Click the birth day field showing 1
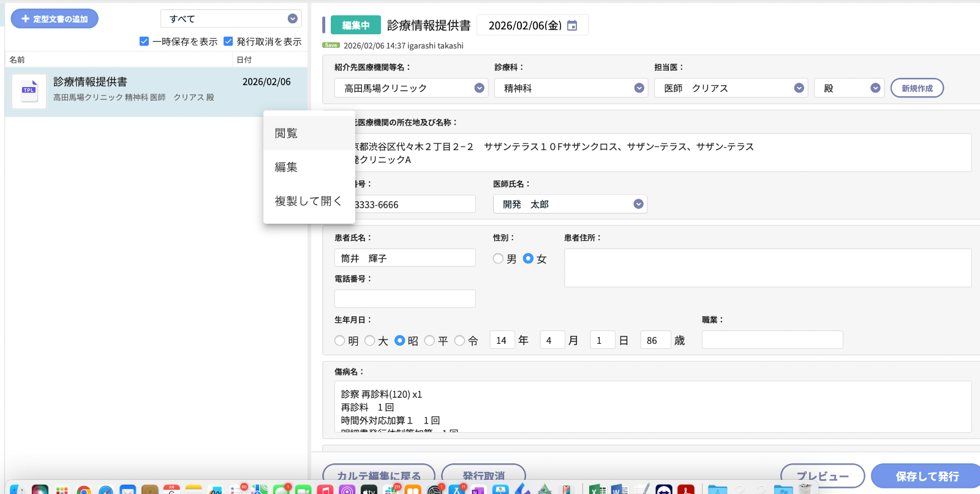Image resolution: width=980 pixels, height=494 pixels. point(602,340)
